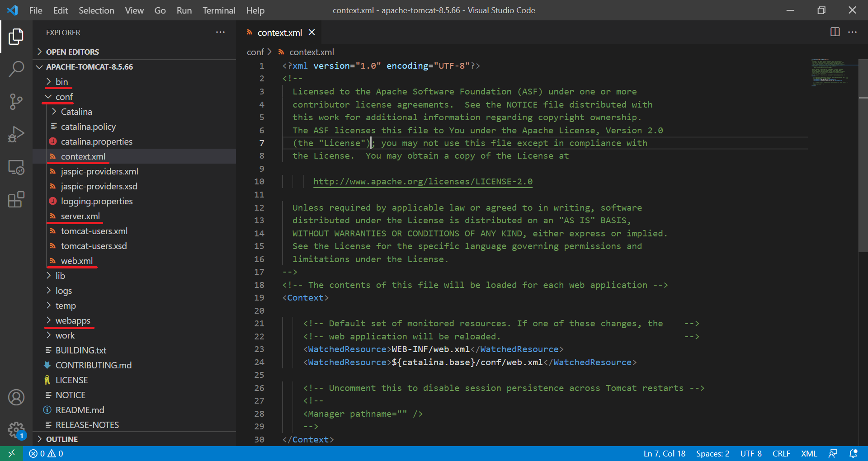Click the context.xml breadcrumb segment
The width and height of the screenshot is (868, 461).
pyautogui.click(x=307, y=52)
